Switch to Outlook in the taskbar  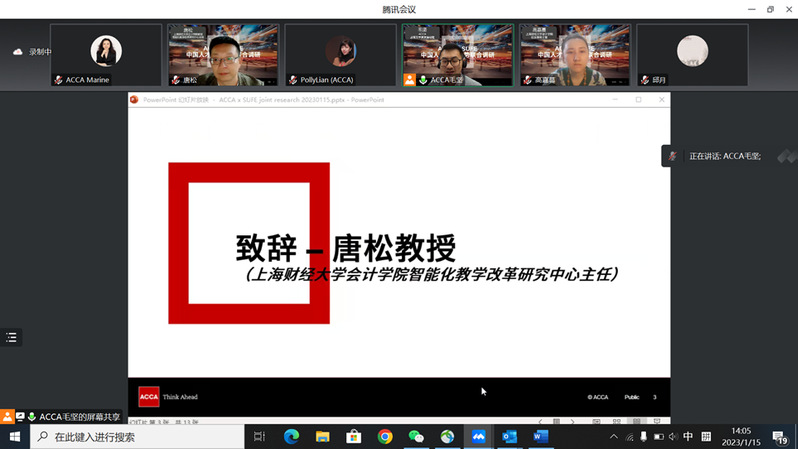(x=509, y=437)
